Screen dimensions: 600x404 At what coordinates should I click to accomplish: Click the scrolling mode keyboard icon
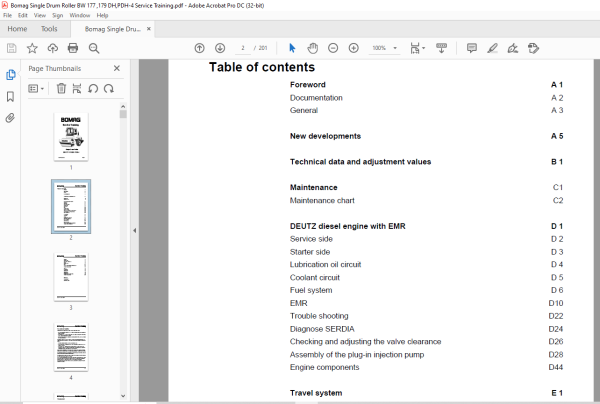click(x=441, y=48)
